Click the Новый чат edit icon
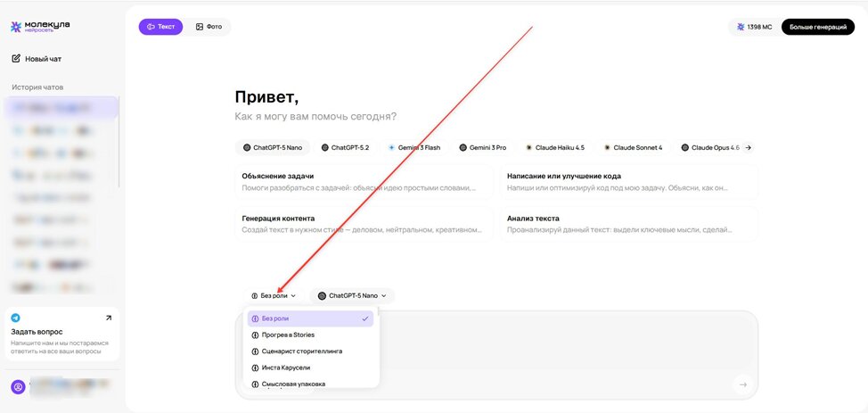The height and width of the screenshot is (413, 868). tap(16, 59)
